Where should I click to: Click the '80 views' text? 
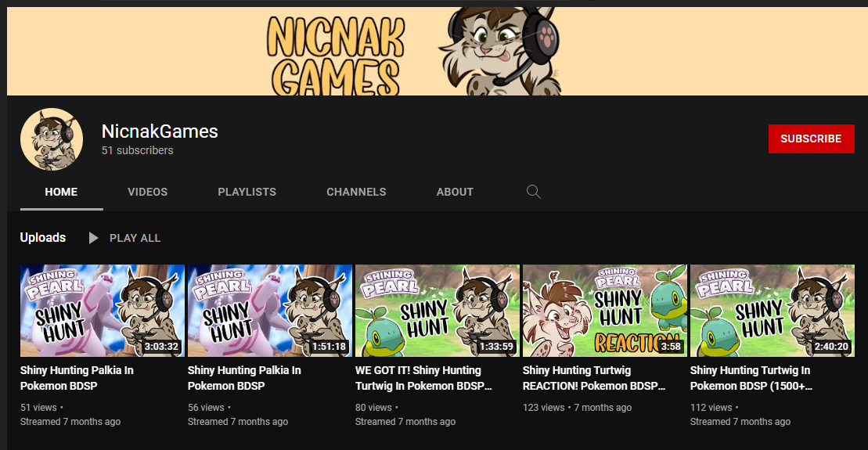click(x=373, y=408)
